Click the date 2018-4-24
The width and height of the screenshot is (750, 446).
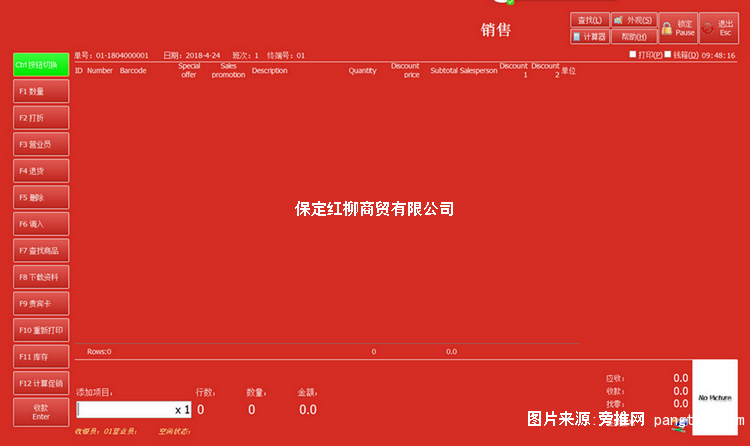click(203, 56)
